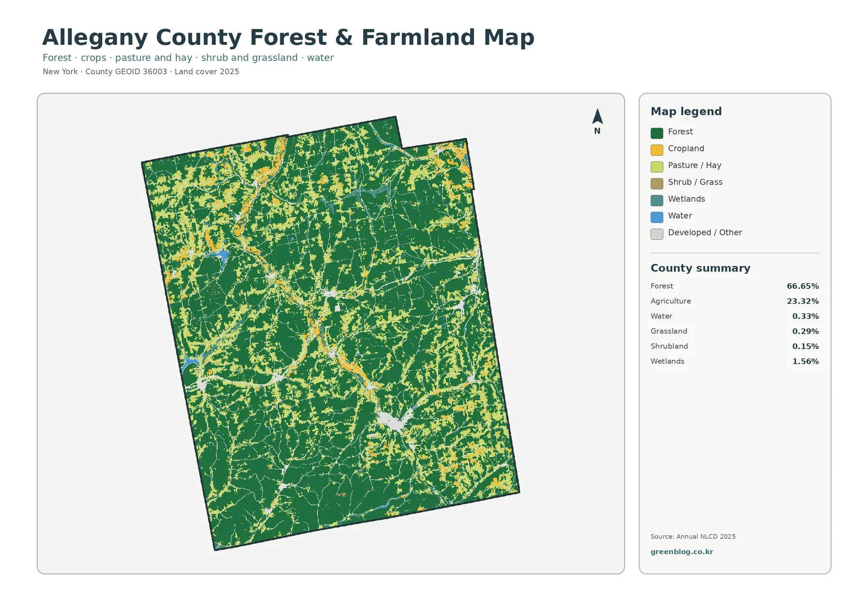Click the north arrow compass icon
Screen dimensions: 868x614
pyautogui.click(x=597, y=116)
